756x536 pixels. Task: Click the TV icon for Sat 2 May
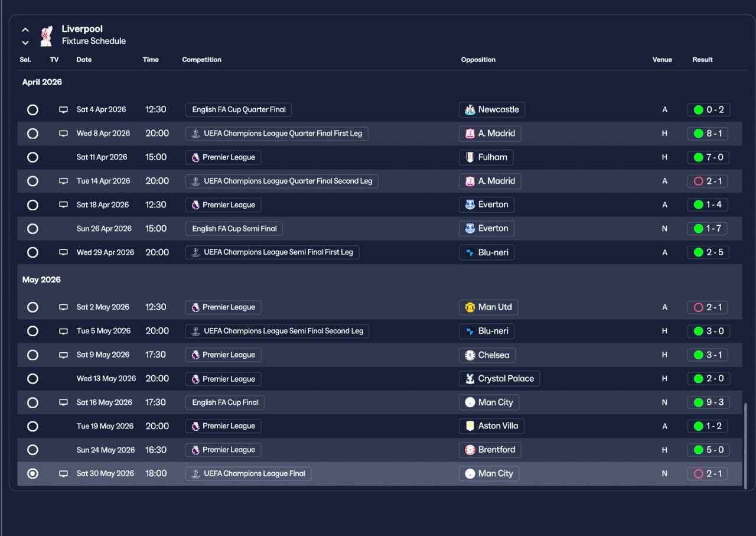pos(63,307)
